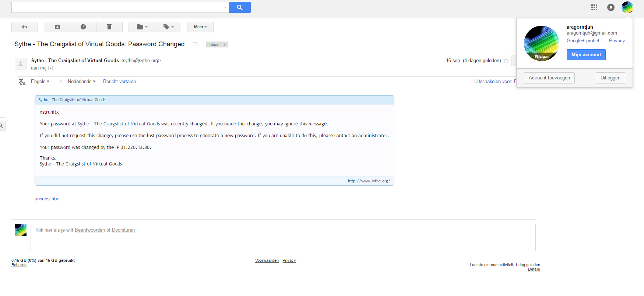Click the email header Sythe title link
The image size is (644, 296).
click(x=72, y=100)
